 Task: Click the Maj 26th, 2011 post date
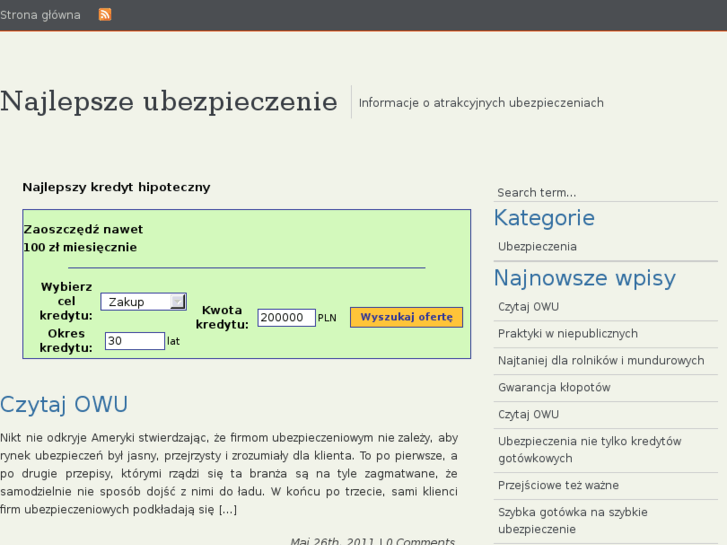point(332,541)
